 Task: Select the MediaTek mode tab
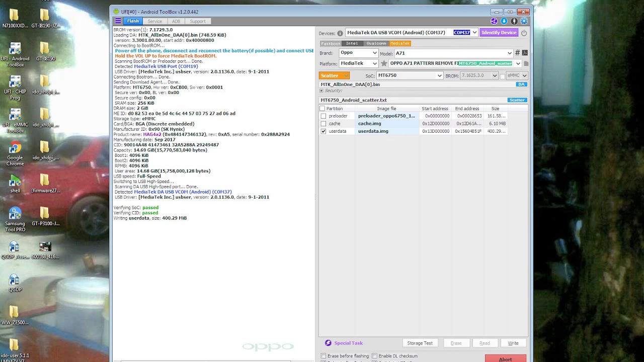tap(400, 44)
